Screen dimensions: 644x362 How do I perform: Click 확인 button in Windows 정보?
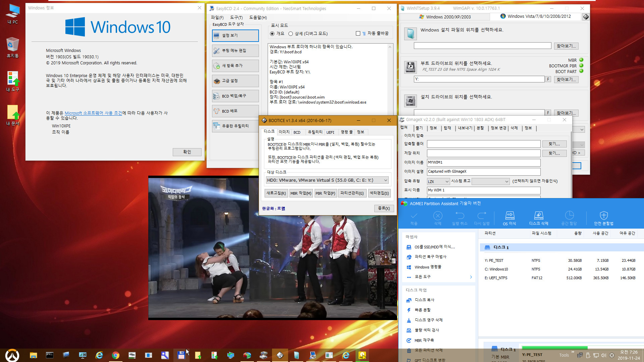tap(187, 152)
